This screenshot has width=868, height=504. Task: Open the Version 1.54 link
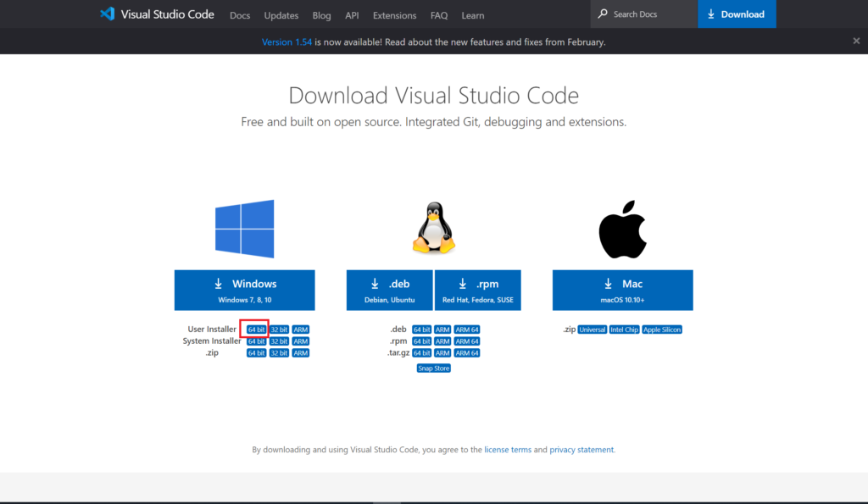point(287,42)
